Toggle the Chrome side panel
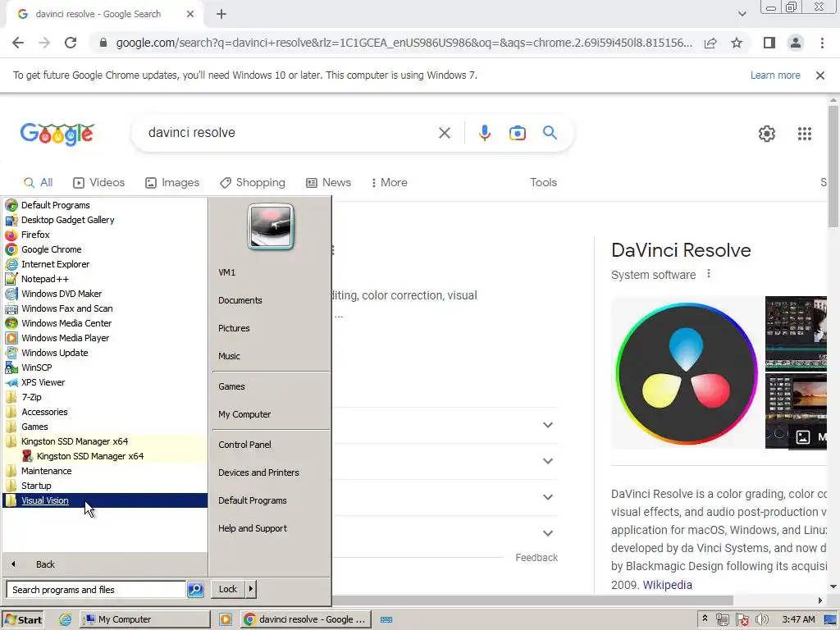The height and width of the screenshot is (630, 840). [769, 43]
